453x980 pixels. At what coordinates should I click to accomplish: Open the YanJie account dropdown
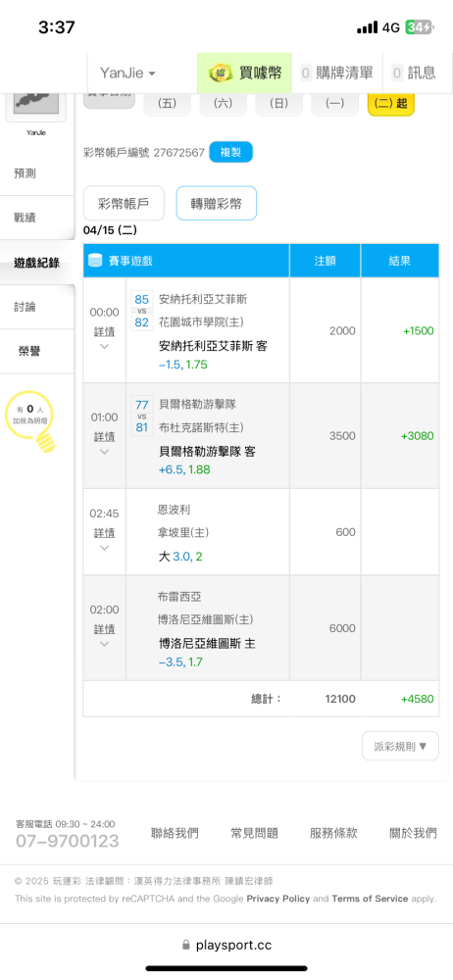(x=127, y=73)
